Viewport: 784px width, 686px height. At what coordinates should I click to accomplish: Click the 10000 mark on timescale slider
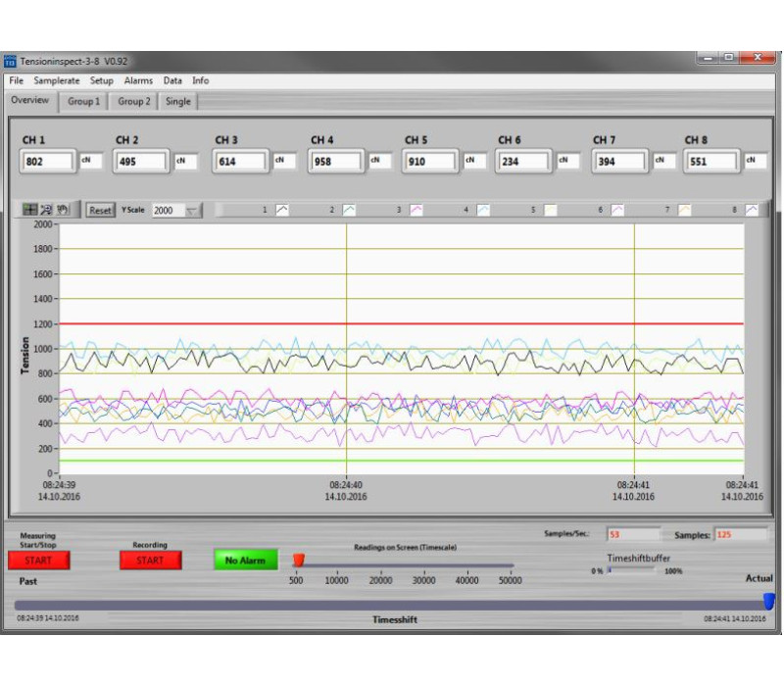pyautogui.click(x=336, y=580)
